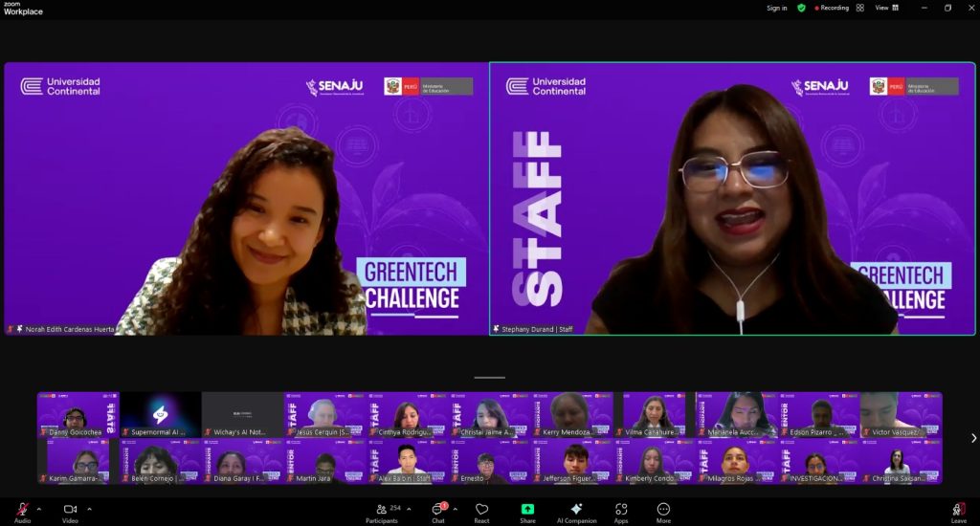Open audio options arrow beside Audio

tap(39, 509)
